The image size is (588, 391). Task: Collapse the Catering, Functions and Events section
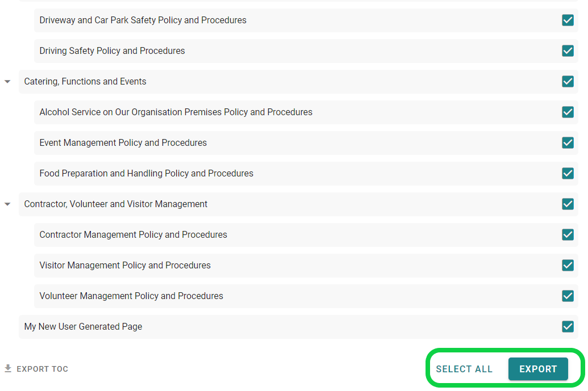coord(7,82)
